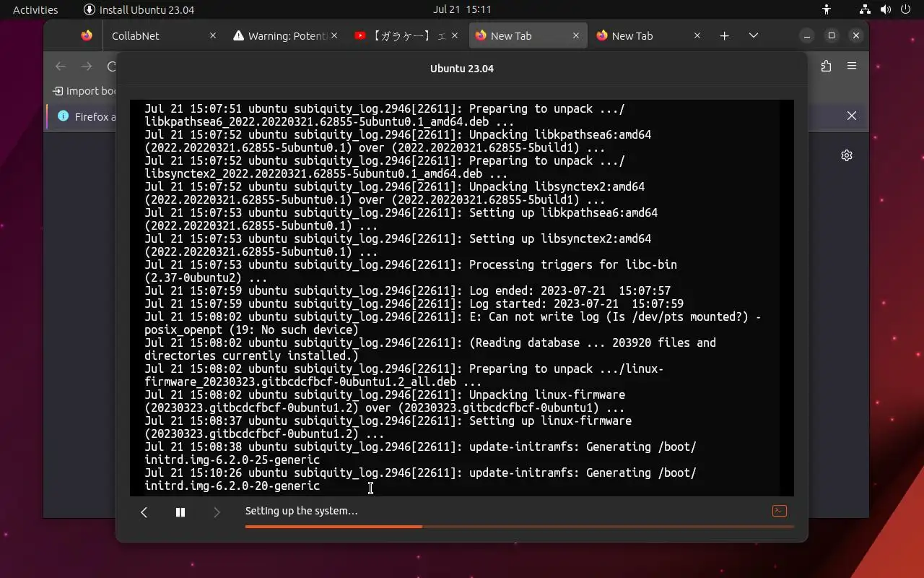Close the CollabNet tab

tap(212, 35)
